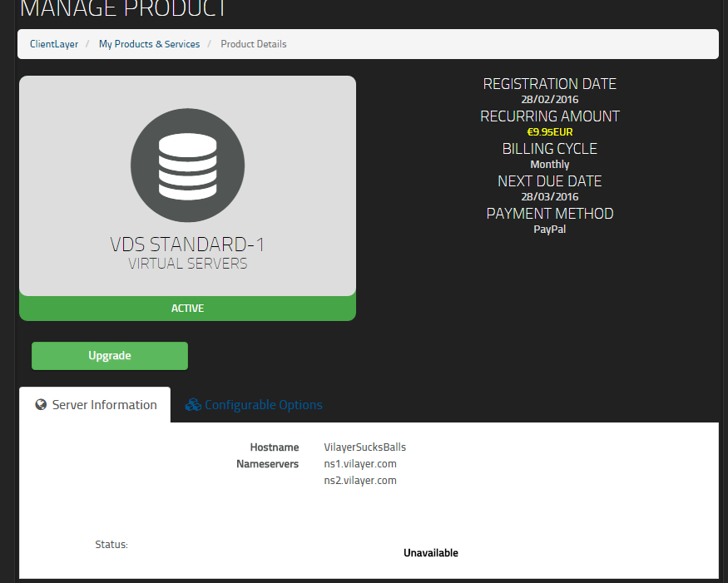
Task: Click the Hostname field label
Action: (x=275, y=447)
